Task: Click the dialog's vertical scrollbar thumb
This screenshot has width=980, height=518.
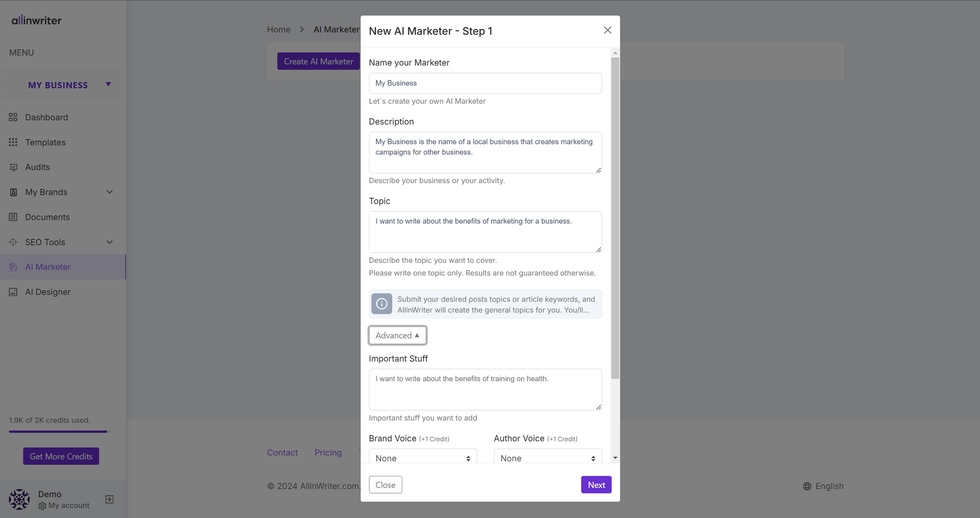Action: pos(615,218)
